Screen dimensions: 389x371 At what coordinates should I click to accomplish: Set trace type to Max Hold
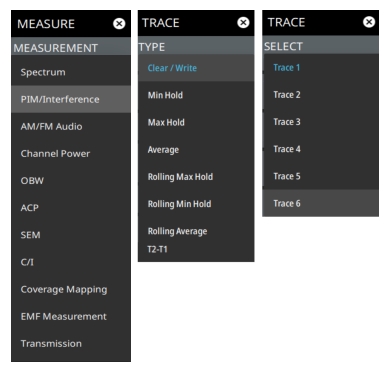coord(196,122)
